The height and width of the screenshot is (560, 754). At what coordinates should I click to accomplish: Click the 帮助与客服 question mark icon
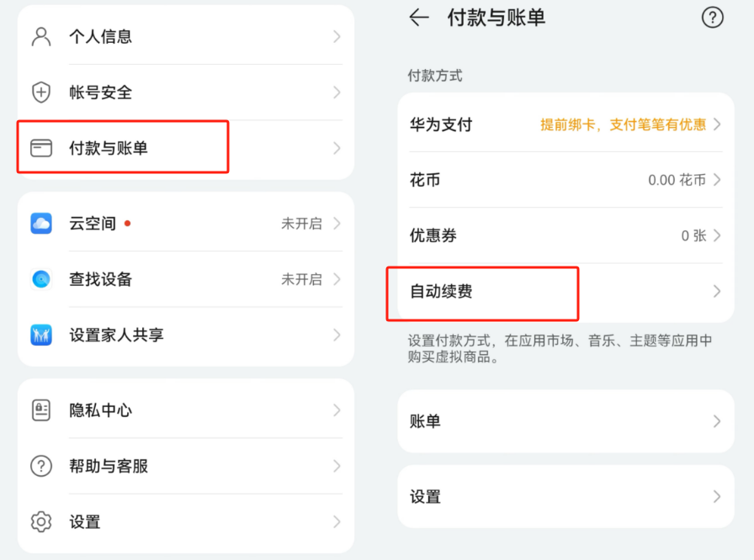pos(40,466)
